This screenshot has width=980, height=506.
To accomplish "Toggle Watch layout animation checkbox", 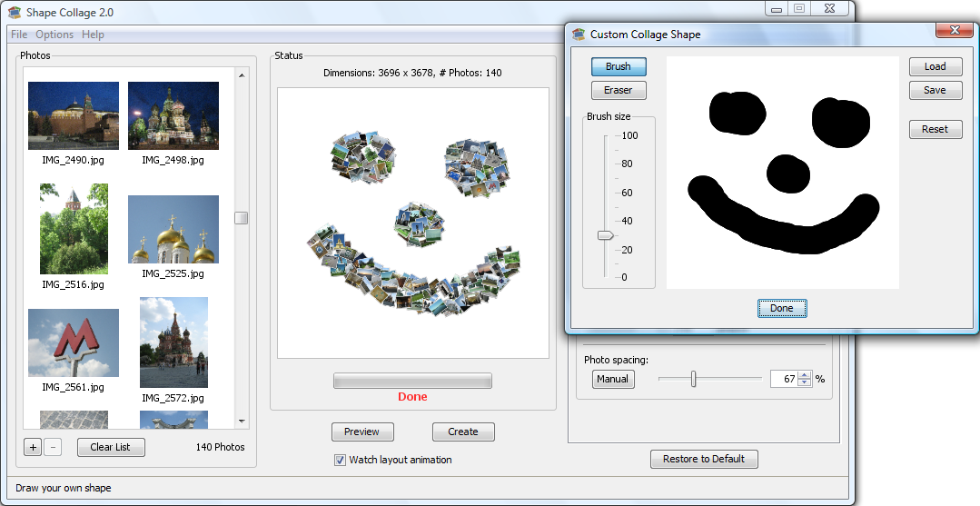I will 341,460.
